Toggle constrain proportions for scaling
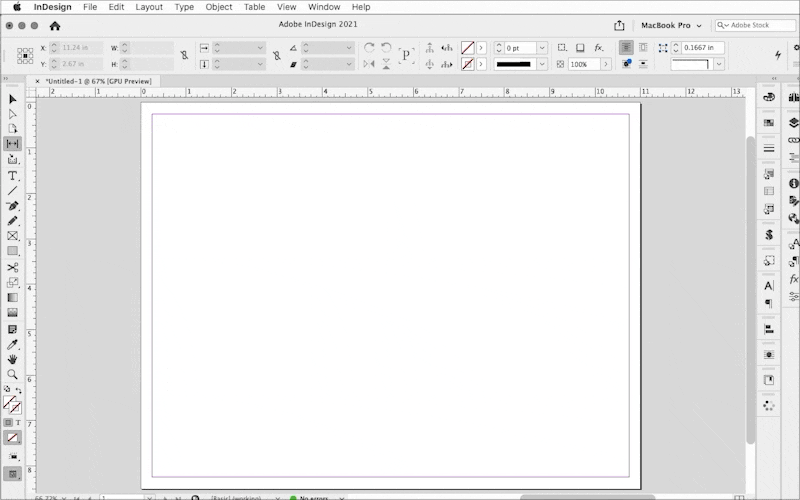This screenshot has width=800, height=500. pos(277,55)
